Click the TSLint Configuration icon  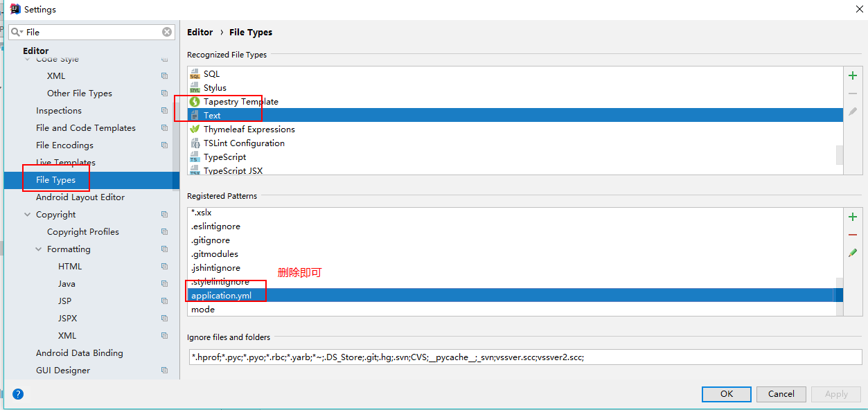coord(195,143)
